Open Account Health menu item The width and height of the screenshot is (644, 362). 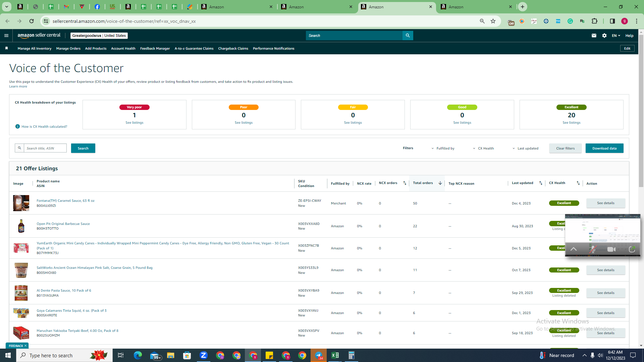[x=123, y=48]
